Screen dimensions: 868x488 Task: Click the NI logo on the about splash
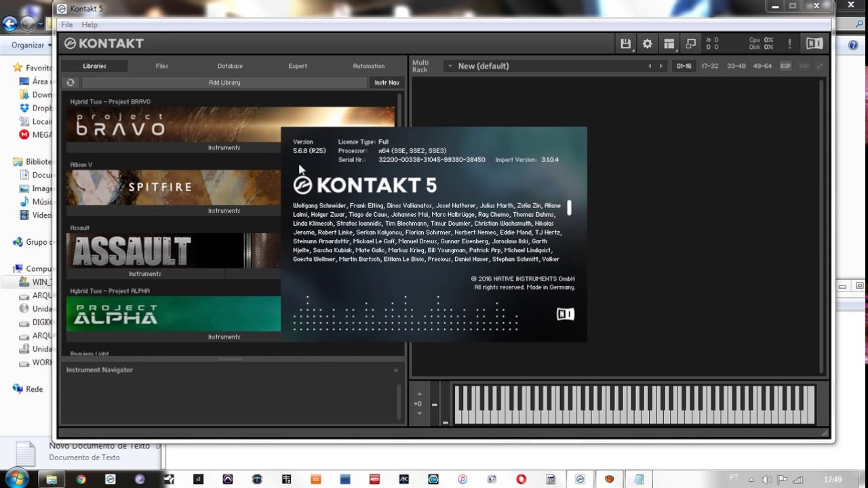pos(565,314)
